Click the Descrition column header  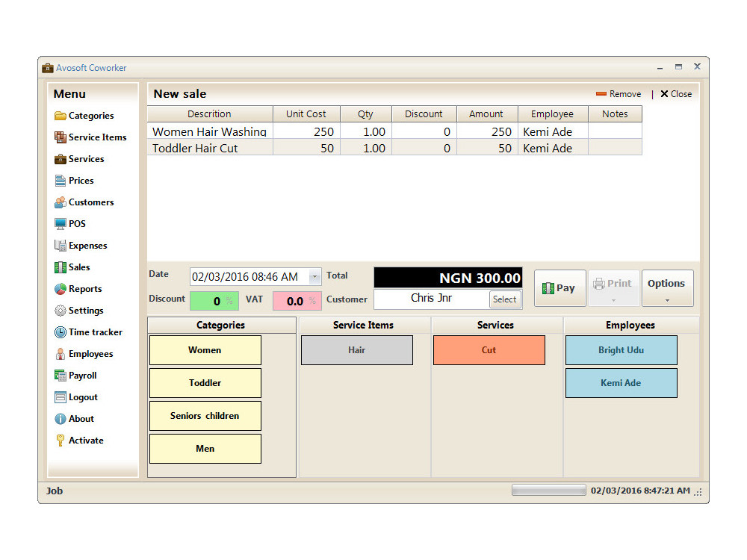coord(210,113)
